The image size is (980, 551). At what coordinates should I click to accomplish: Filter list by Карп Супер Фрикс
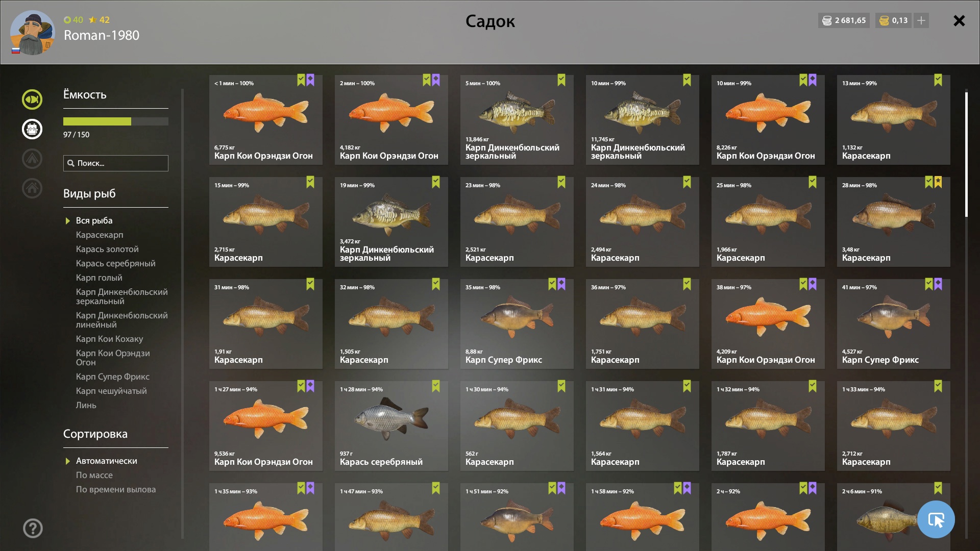coord(113,377)
